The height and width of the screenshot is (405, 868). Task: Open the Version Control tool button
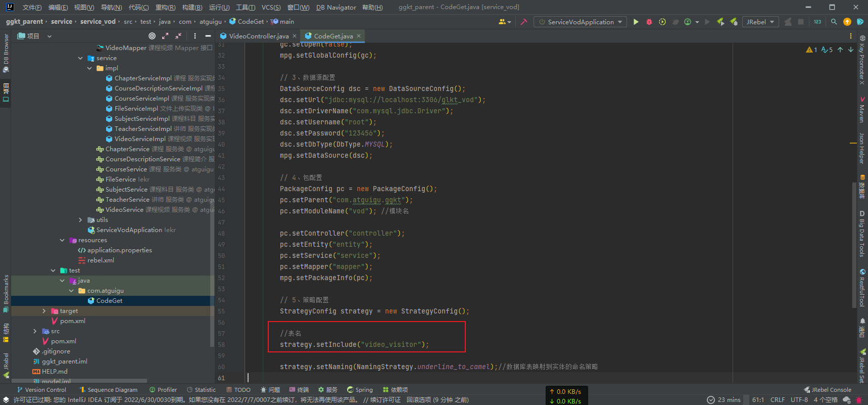click(41, 390)
